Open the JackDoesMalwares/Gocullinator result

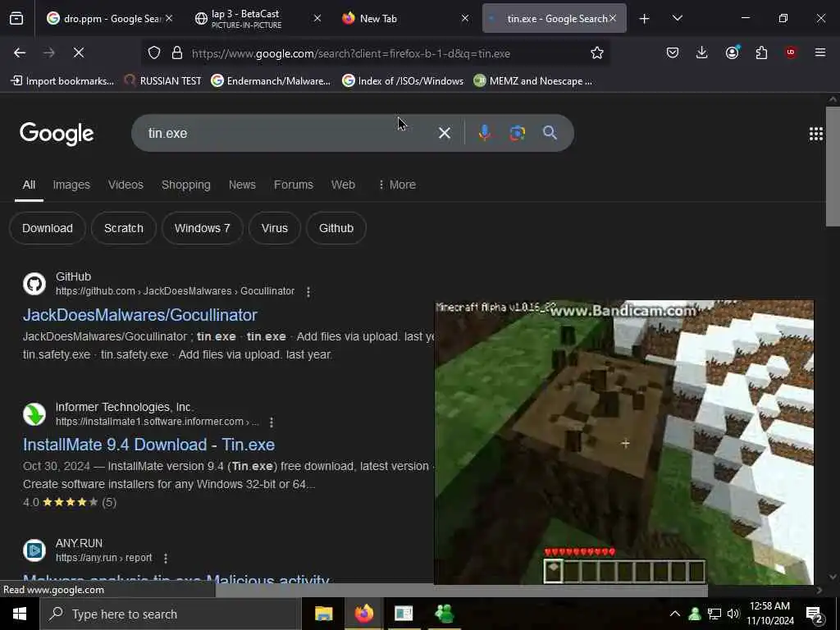[x=140, y=315]
